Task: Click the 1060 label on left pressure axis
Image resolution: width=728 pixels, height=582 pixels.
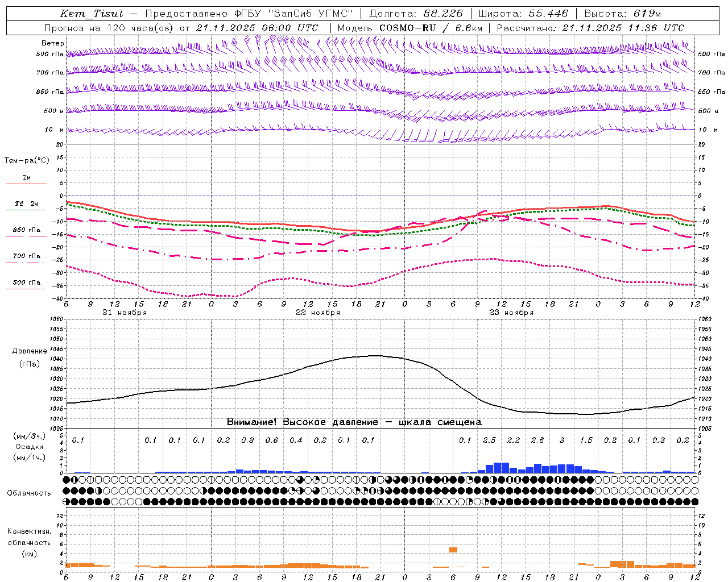Action: click(56, 319)
